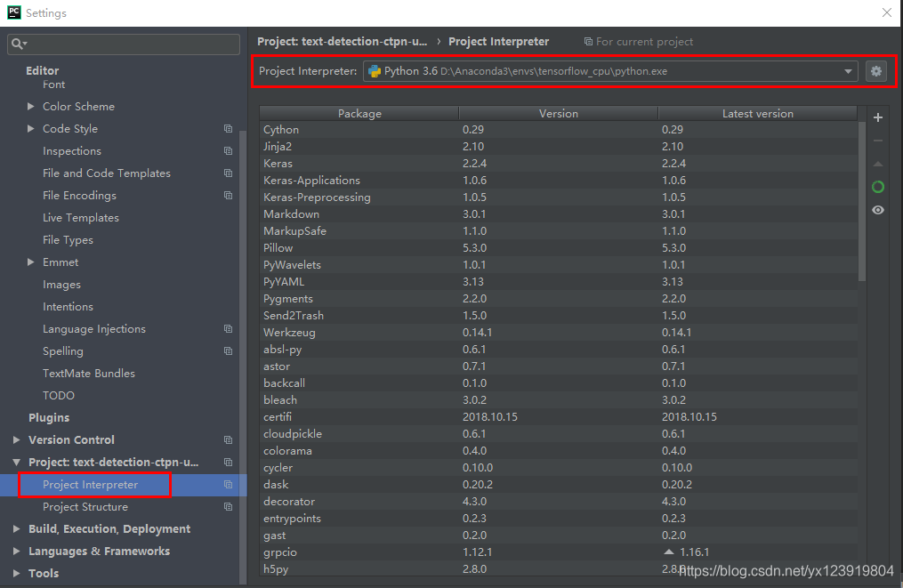Select the Markdown package row
This screenshot has height=588, width=903.
click(559, 214)
